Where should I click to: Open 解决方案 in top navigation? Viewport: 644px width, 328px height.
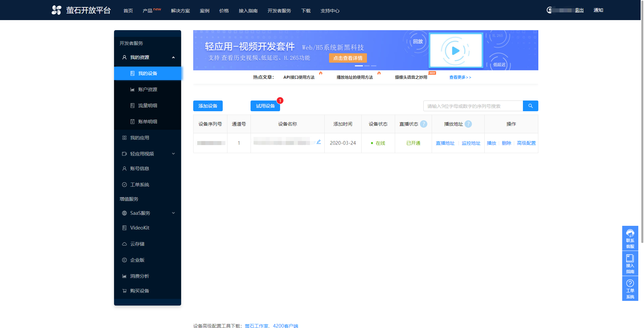pos(180,11)
